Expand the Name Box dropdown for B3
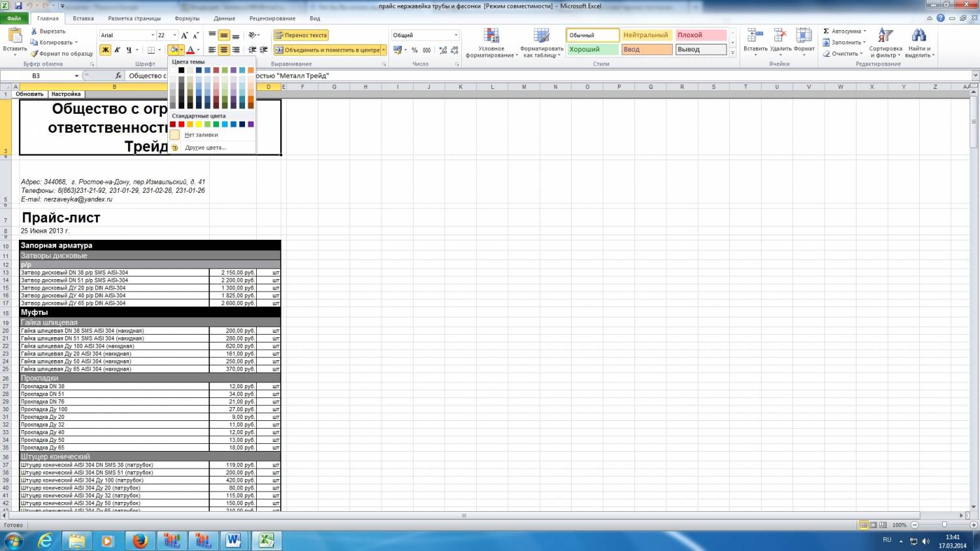This screenshot has width=980, height=551. click(x=76, y=76)
